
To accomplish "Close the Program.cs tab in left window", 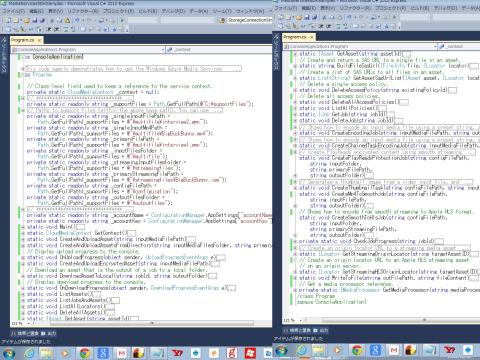I will coord(39,40).
